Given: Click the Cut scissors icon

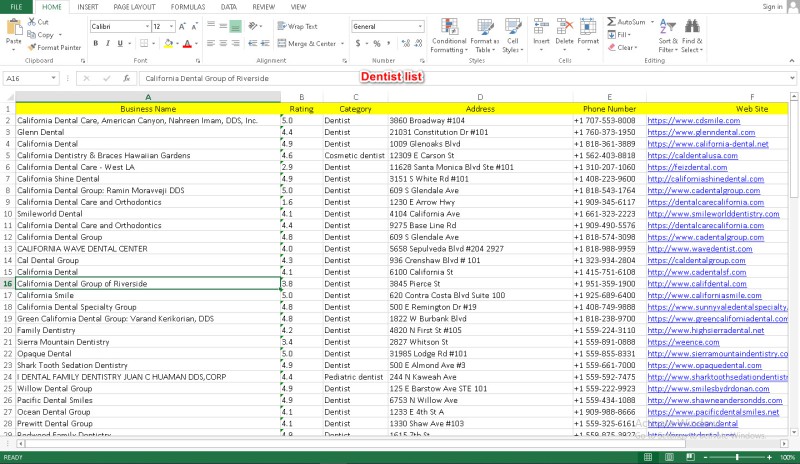Looking at the screenshot, I should (x=32, y=22).
